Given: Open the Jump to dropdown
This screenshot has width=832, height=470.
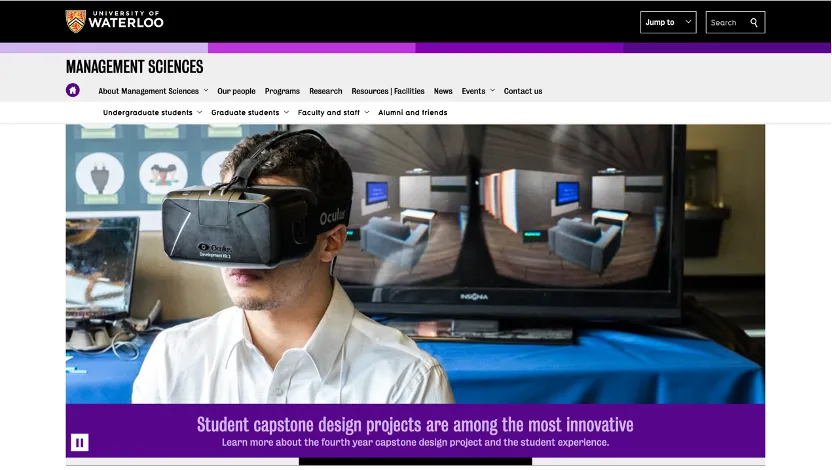Looking at the screenshot, I should tap(667, 22).
